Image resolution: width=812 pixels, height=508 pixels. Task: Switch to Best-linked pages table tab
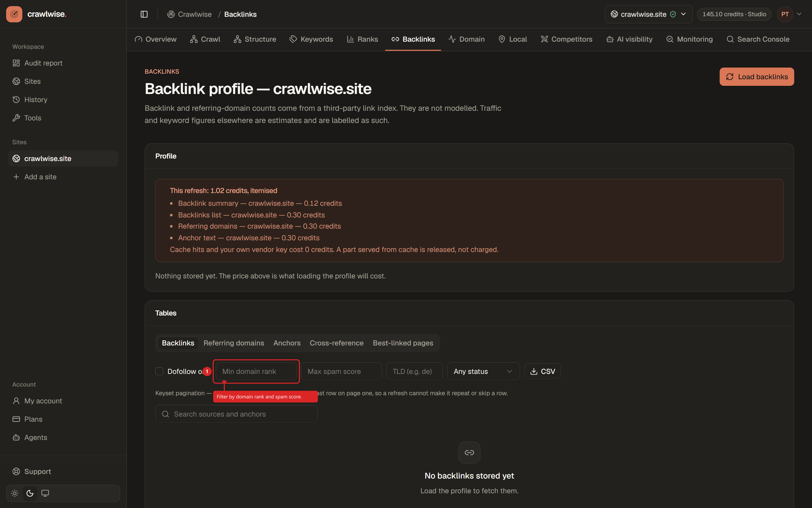[403, 343]
